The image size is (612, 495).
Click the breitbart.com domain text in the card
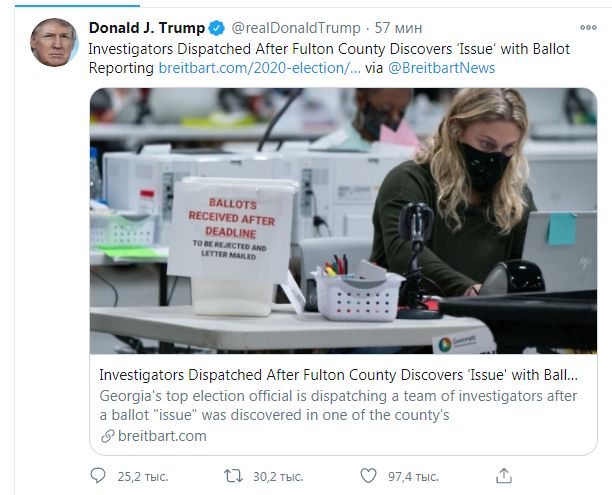tap(161, 435)
